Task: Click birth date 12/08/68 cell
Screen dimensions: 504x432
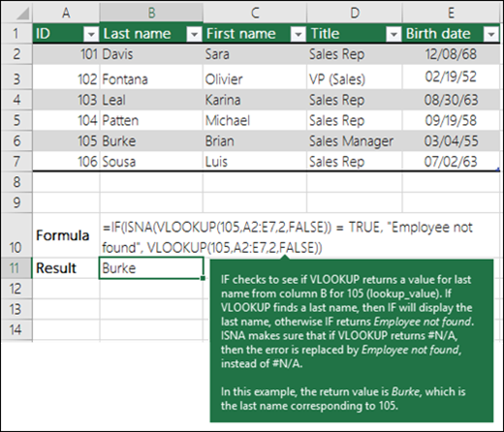Action: [x=451, y=54]
